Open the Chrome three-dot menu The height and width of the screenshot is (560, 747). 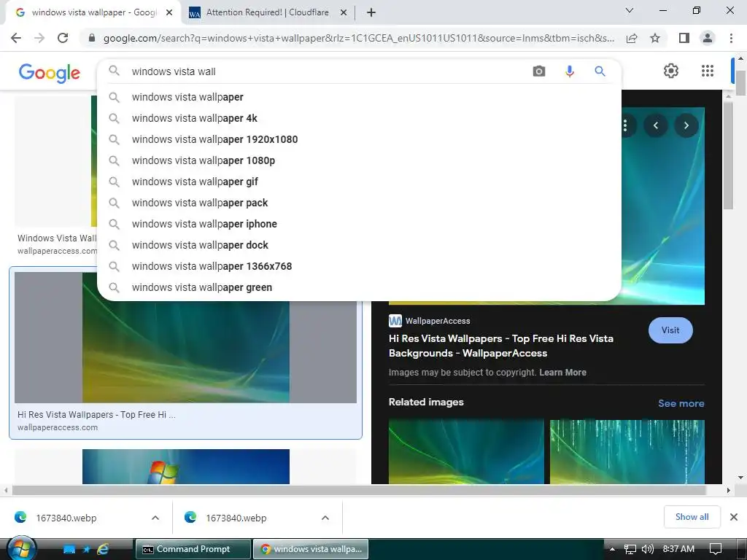pyautogui.click(x=731, y=38)
